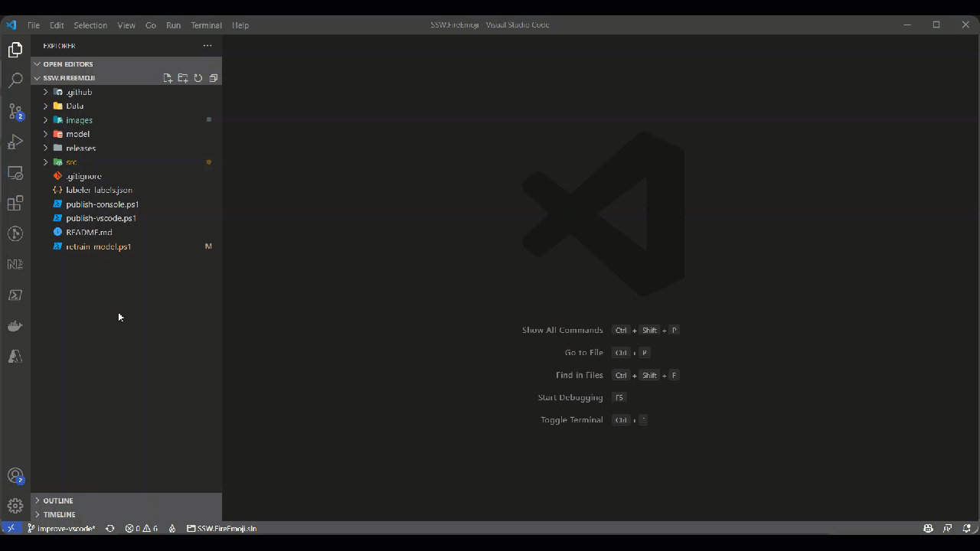Click the feedback icon in the status bar
The width and height of the screenshot is (980, 551).
(x=948, y=529)
